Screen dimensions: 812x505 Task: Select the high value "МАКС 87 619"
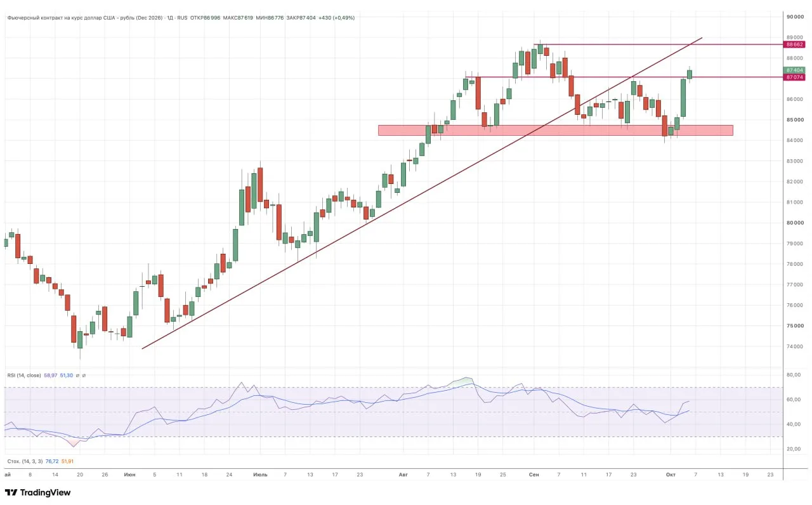click(239, 18)
